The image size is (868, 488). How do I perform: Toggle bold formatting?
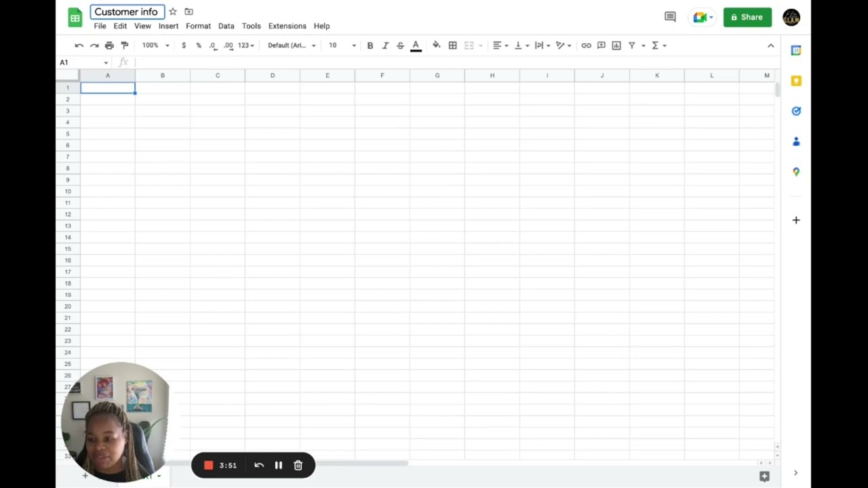(x=370, y=45)
